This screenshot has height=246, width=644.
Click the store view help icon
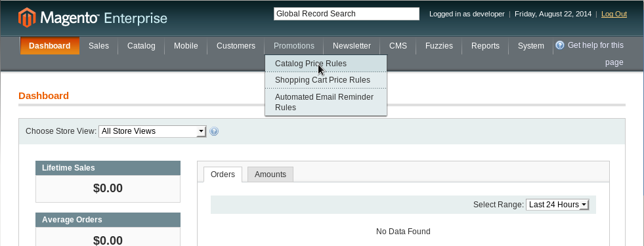[x=214, y=131]
